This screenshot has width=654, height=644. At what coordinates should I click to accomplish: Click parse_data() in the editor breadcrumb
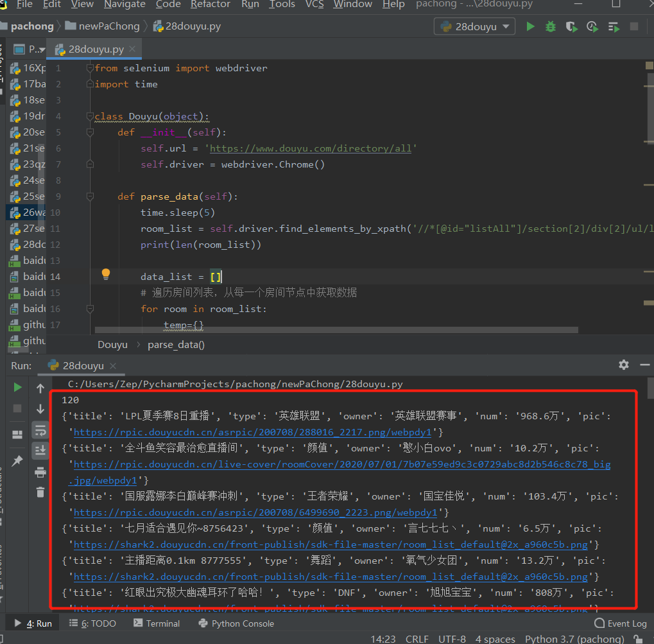click(x=176, y=345)
